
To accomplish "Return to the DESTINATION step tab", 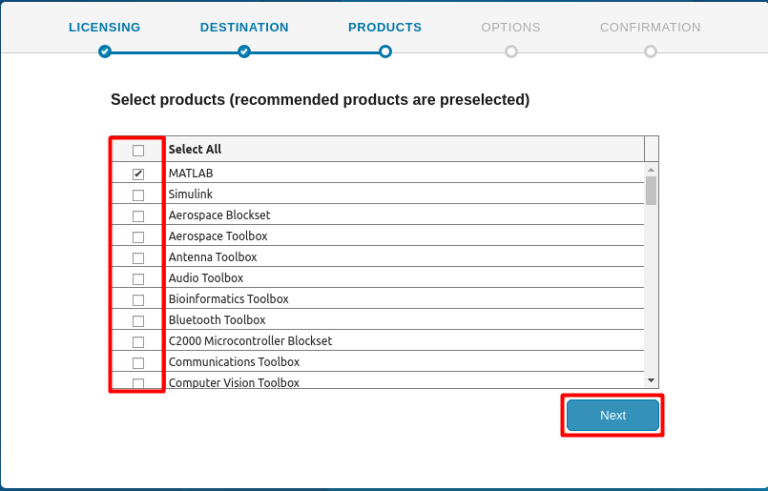I will coord(244,27).
